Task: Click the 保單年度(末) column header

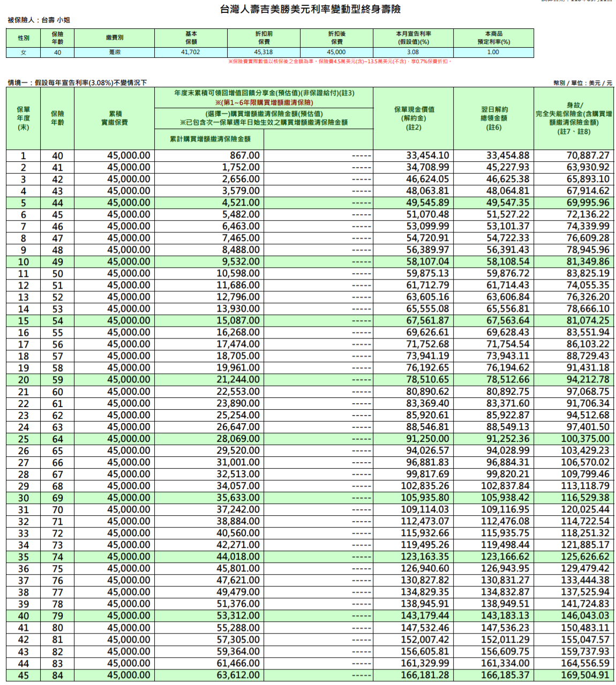Action: click(24, 118)
